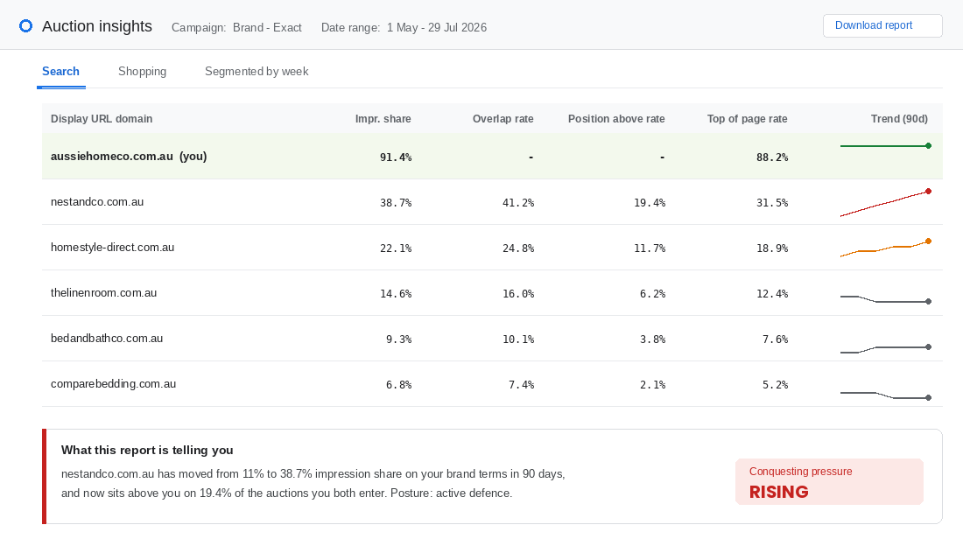
Task: Click the Campaign: Brand - Exact label
Action: 236,28
